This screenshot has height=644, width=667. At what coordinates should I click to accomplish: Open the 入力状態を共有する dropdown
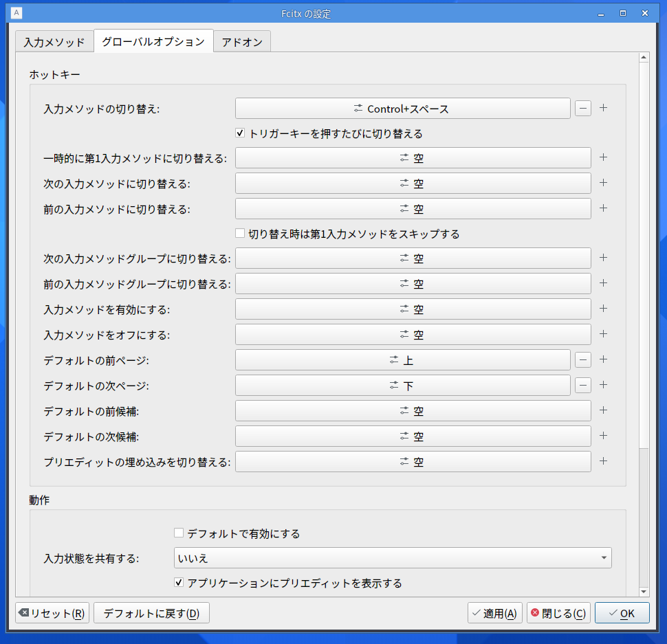[393, 558]
